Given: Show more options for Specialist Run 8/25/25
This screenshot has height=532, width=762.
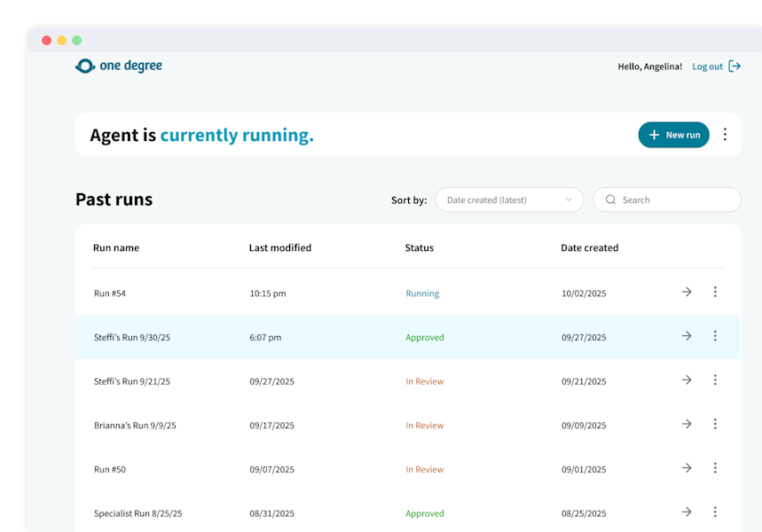Looking at the screenshot, I should click(x=715, y=512).
